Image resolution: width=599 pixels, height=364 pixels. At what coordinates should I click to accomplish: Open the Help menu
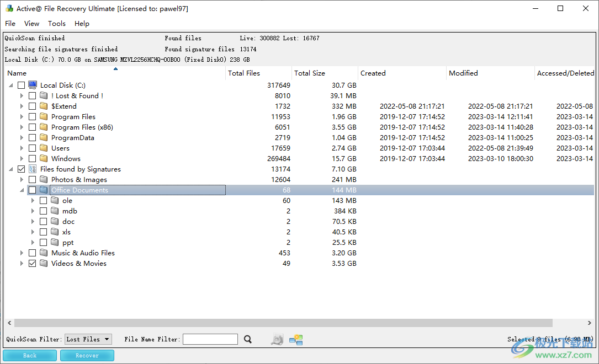coord(82,23)
